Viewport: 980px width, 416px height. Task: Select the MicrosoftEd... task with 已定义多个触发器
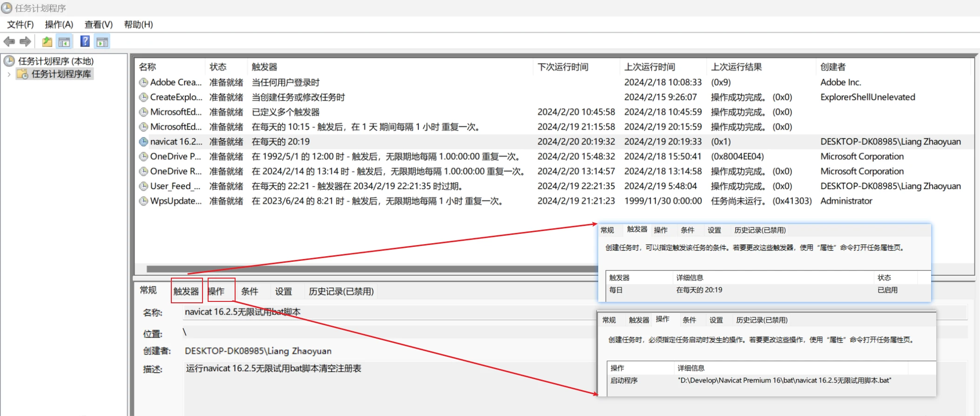coord(176,112)
